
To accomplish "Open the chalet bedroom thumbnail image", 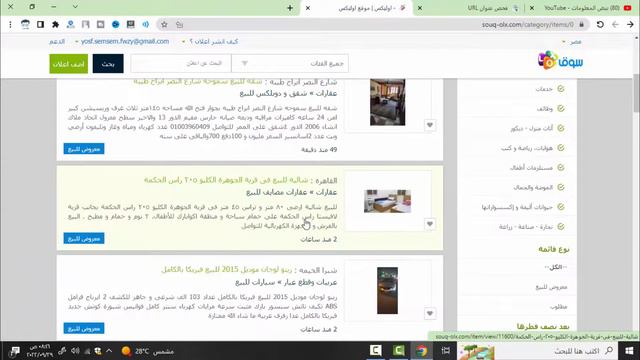I will pyautogui.click(x=388, y=201).
